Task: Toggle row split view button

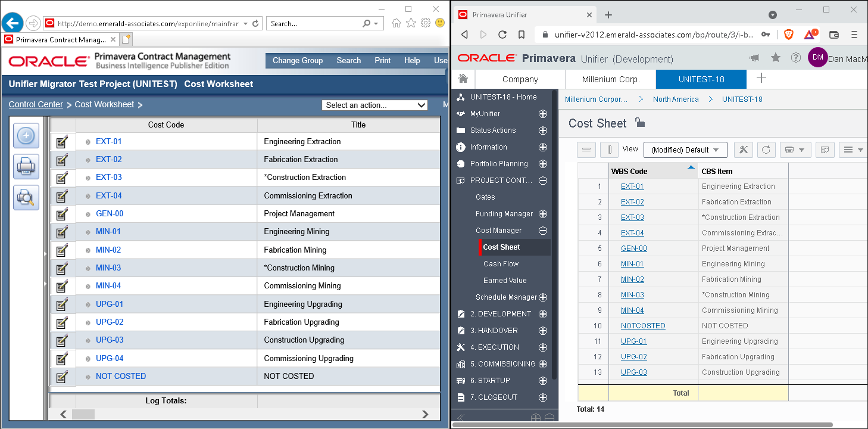Action: click(x=586, y=150)
